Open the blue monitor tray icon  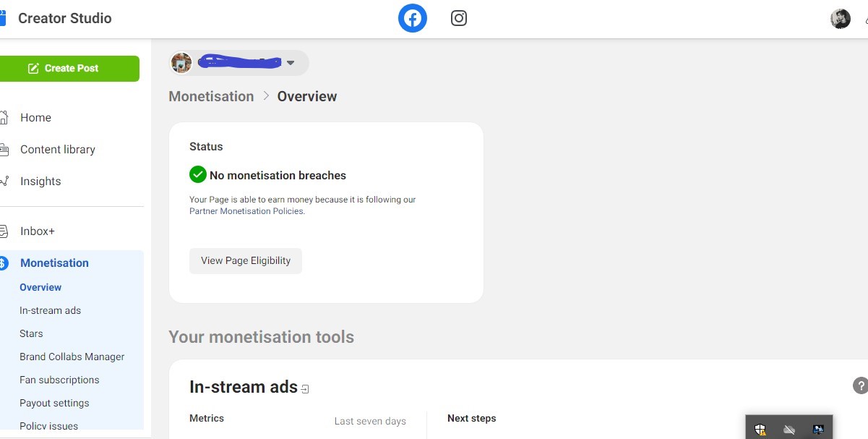tap(818, 430)
